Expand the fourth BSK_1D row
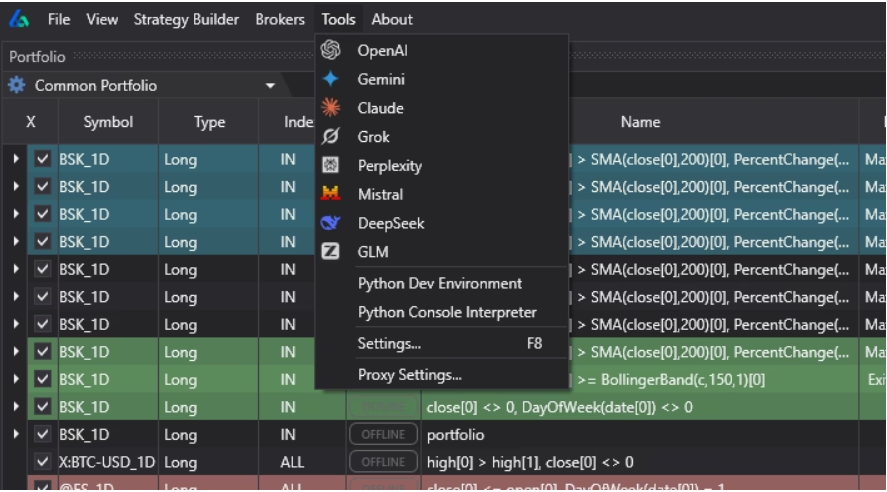887x492 pixels. [16, 241]
